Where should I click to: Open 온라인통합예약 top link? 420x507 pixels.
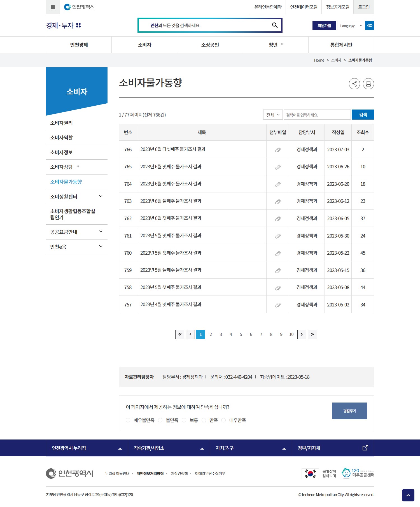[268, 7]
